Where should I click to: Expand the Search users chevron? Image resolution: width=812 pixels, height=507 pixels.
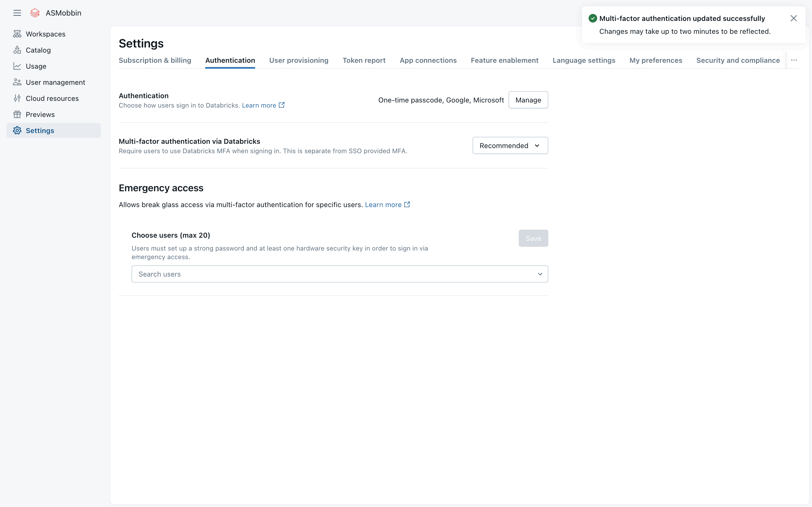tap(540, 274)
